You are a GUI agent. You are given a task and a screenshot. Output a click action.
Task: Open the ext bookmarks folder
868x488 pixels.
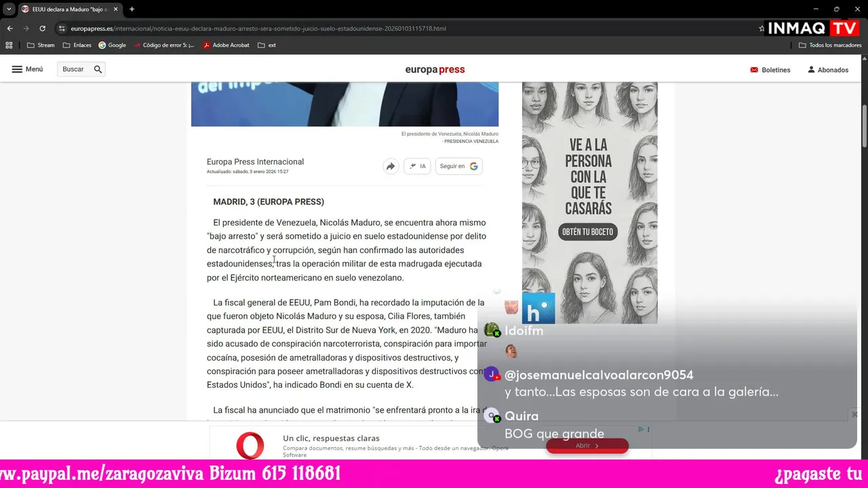click(x=267, y=45)
